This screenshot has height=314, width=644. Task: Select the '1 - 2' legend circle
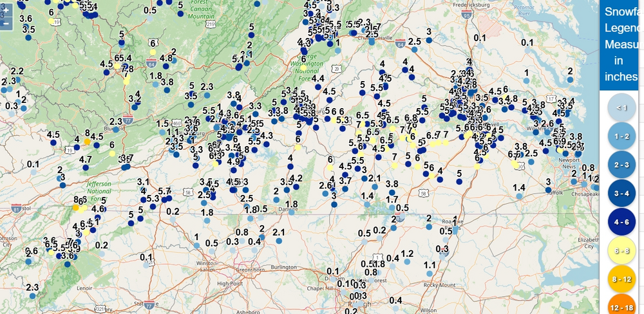tap(621, 136)
